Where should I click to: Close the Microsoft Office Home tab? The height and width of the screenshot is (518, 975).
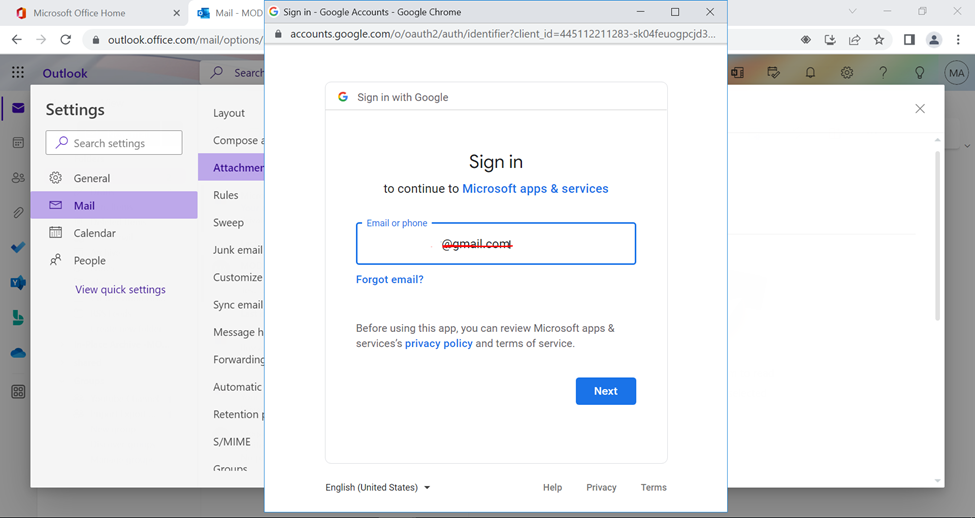[177, 13]
